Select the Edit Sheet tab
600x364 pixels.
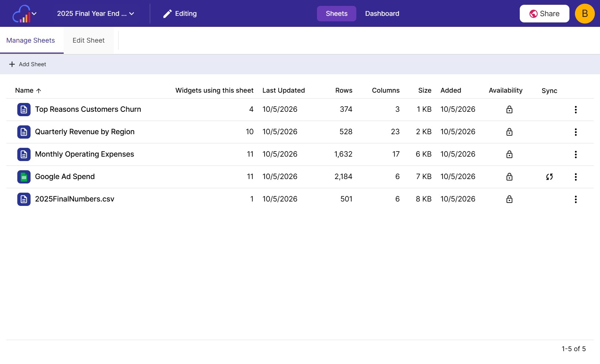(x=88, y=40)
